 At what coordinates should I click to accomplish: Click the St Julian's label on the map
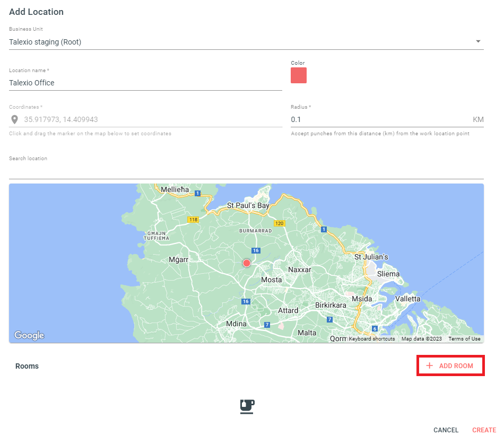[x=371, y=257]
